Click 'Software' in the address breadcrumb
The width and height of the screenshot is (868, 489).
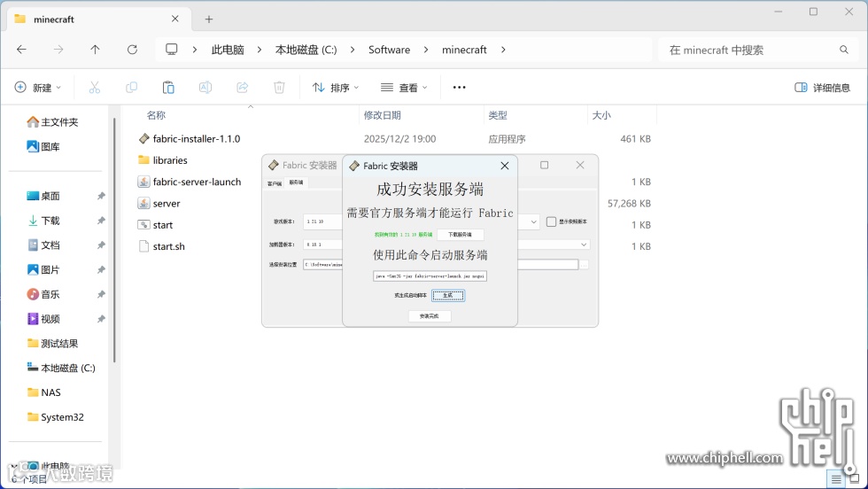coord(389,50)
